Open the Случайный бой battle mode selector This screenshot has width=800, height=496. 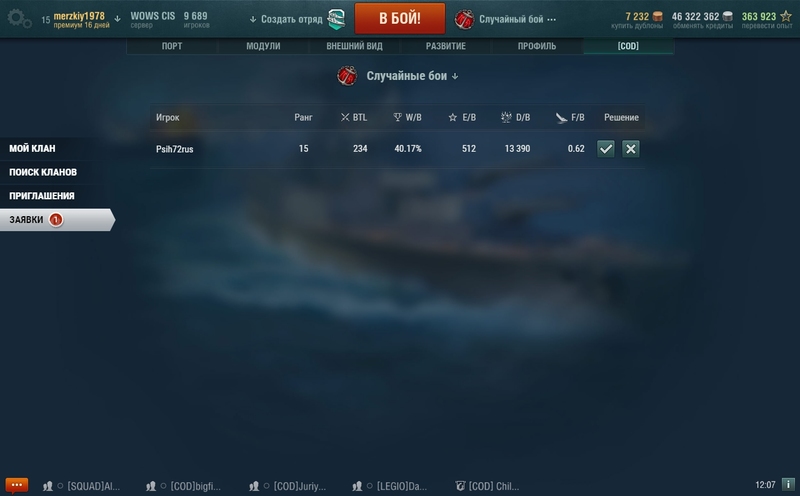[505, 19]
